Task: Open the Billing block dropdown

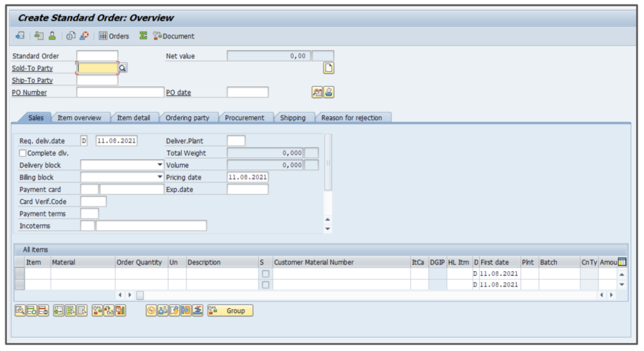Action: (x=160, y=177)
